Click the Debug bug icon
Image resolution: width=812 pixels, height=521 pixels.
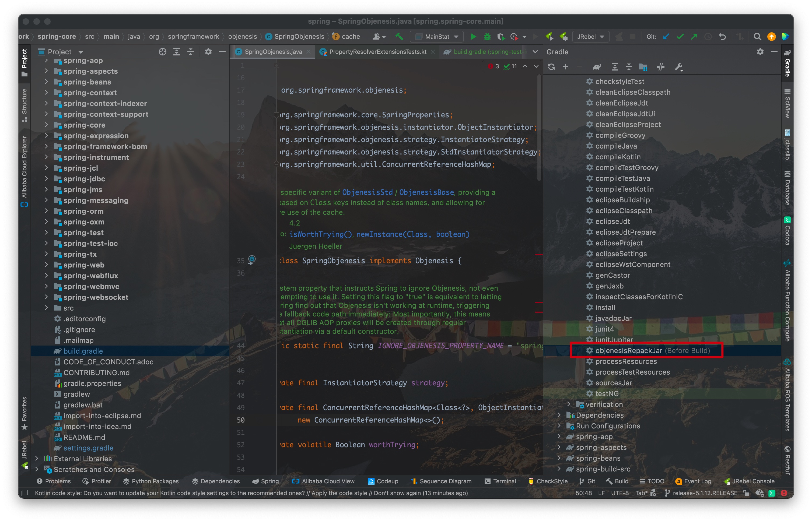(x=487, y=37)
